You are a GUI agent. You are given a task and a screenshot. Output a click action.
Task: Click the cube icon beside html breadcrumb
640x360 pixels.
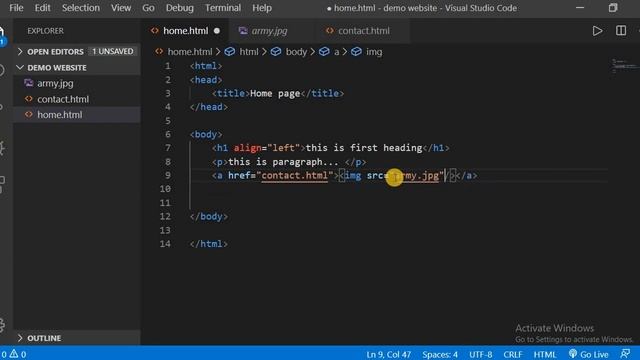tap(230, 51)
